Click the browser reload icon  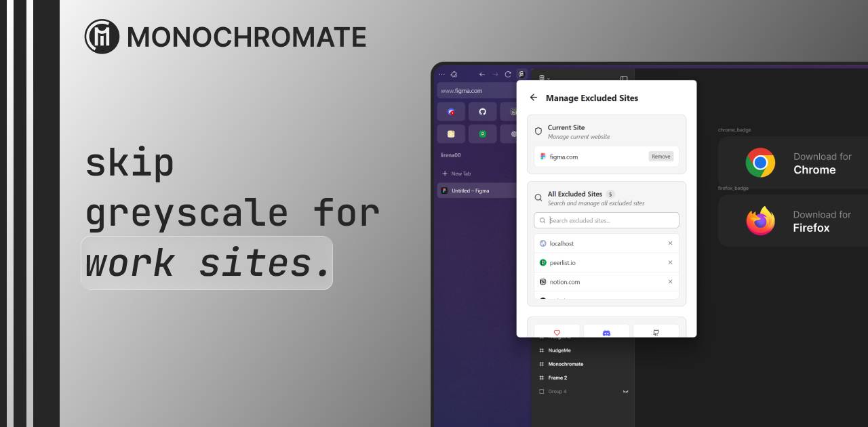(x=508, y=74)
